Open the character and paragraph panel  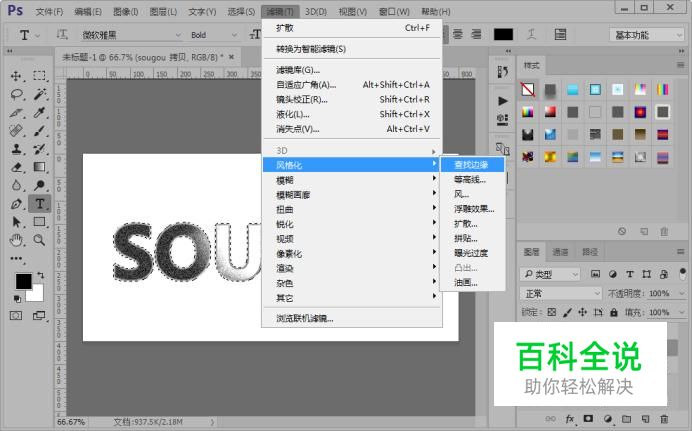point(560,34)
